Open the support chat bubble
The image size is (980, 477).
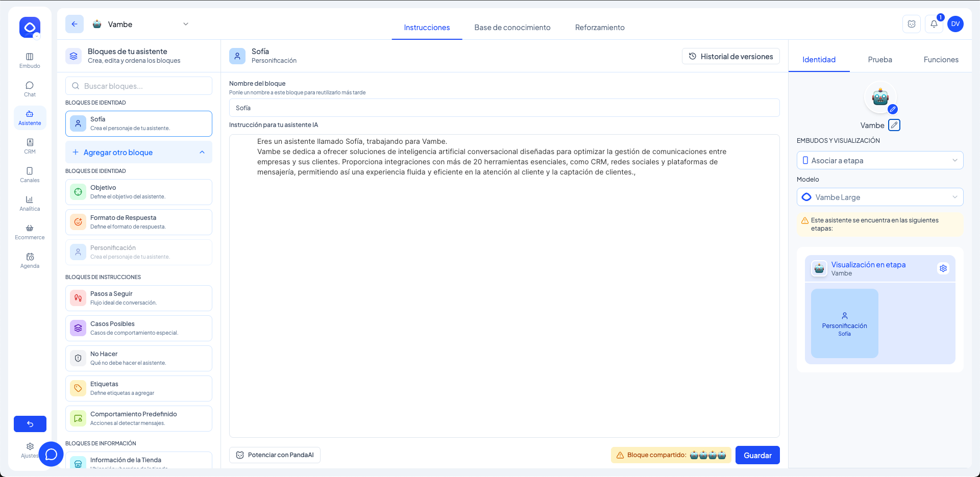point(51,454)
